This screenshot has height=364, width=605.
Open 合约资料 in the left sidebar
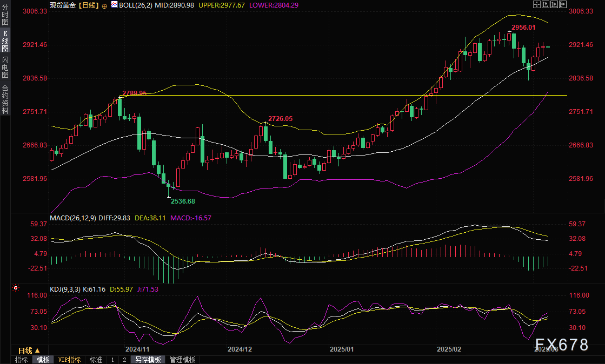coord(5,99)
